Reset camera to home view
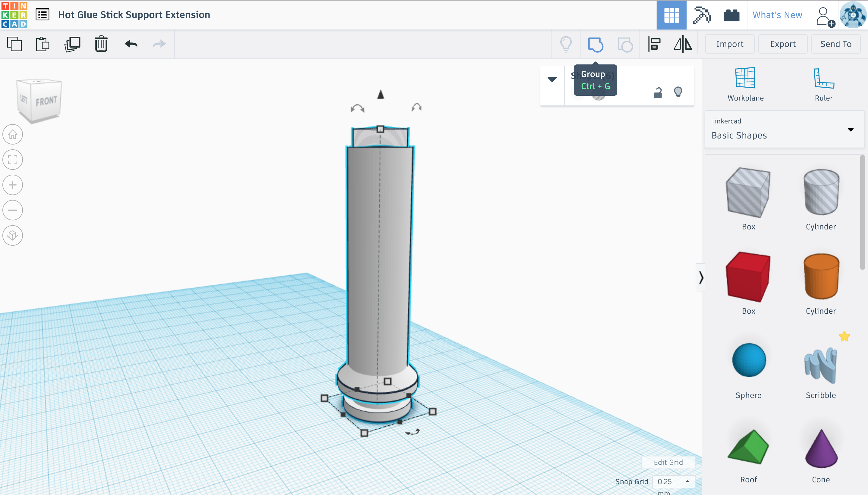868x495 pixels. (13, 134)
